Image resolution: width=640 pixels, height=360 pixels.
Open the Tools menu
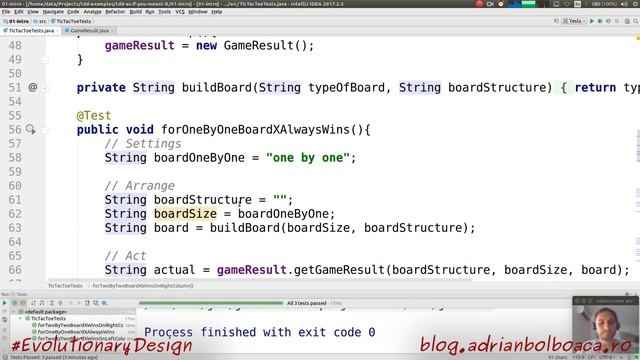(164, 12)
